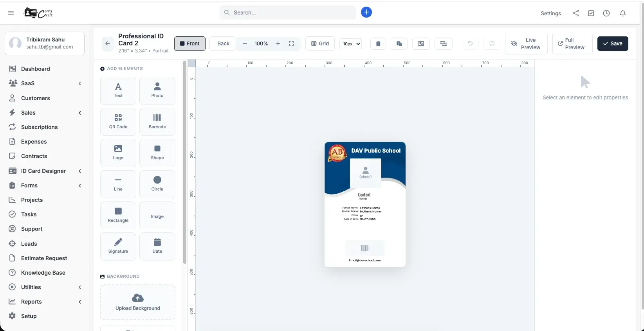644x331 pixels.
Task: Select the barcode placeholder on card
Action: (x=365, y=248)
